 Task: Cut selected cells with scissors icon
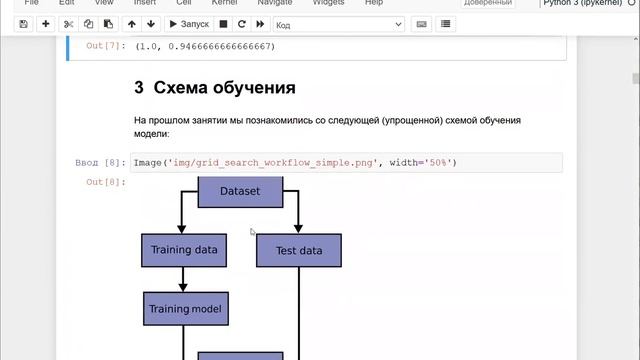coord(68,24)
